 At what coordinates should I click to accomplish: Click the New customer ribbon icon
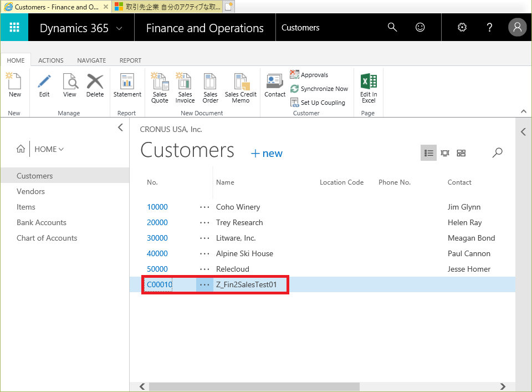(14, 85)
